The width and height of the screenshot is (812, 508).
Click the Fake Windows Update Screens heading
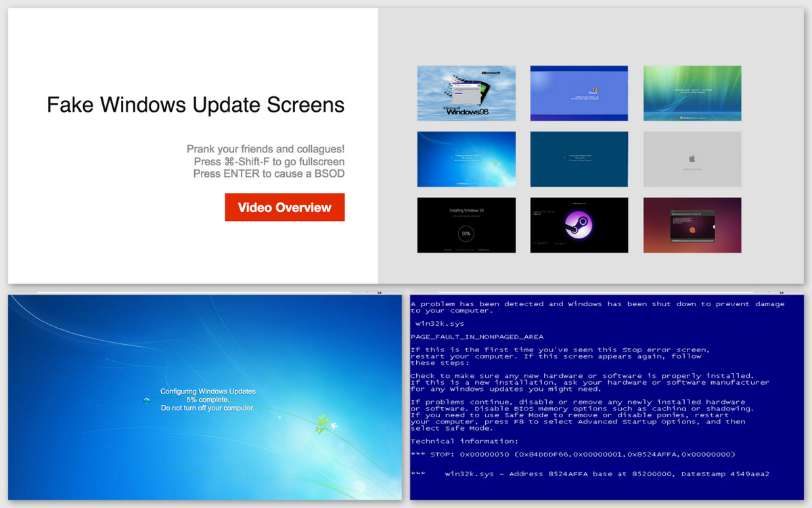click(x=196, y=105)
